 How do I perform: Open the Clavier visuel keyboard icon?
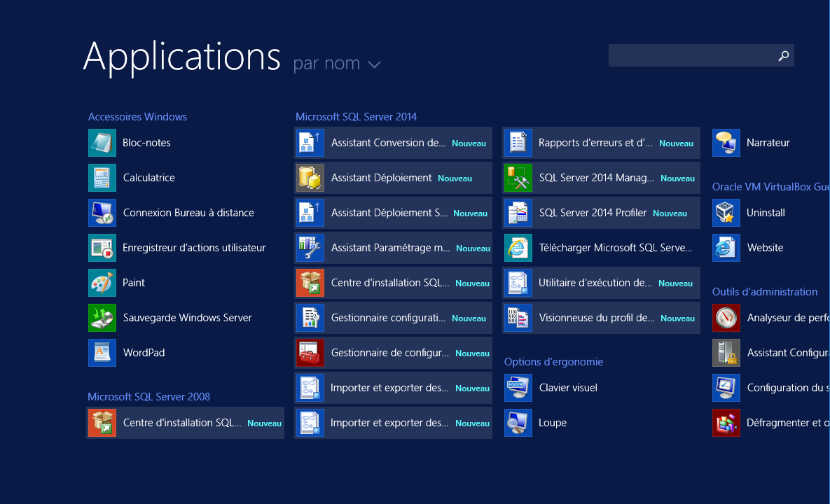(518, 388)
